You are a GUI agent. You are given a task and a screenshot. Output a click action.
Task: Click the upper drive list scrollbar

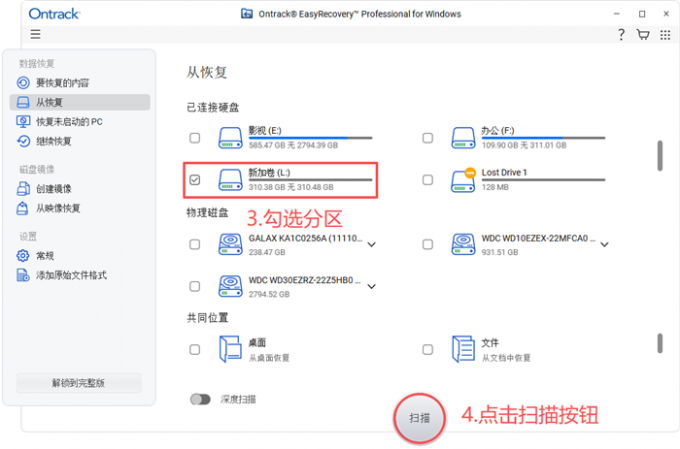click(x=660, y=156)
